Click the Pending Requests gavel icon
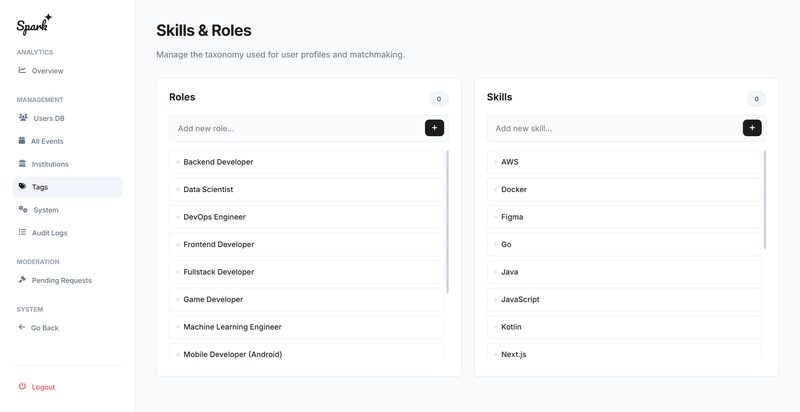The width and height of the screenshot is (800, 412). [22, 280]
